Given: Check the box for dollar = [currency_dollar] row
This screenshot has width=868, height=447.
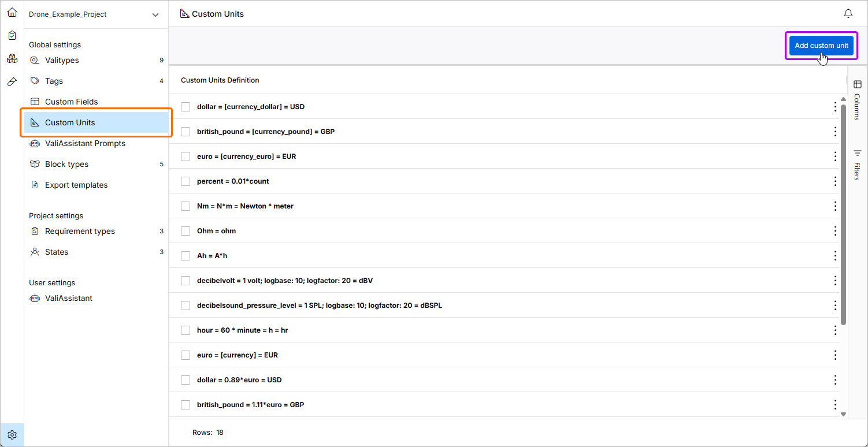Looking at the screenshot, I should coord(186,107).
